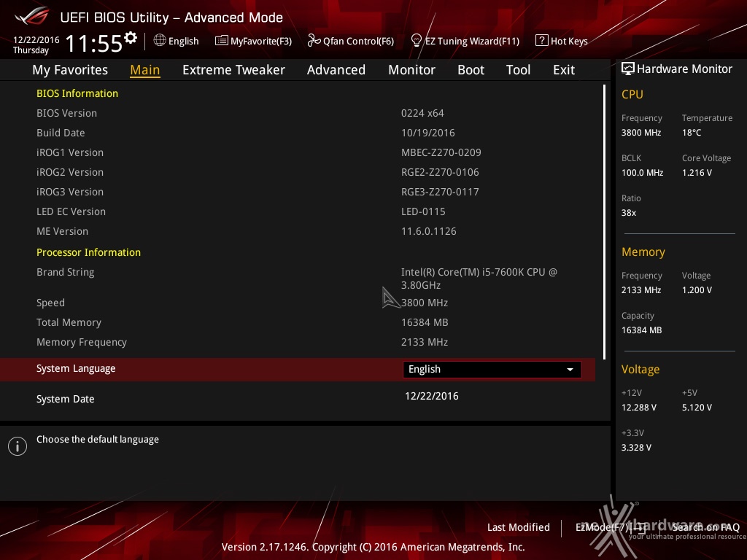The image size is (747, 560).
Task: Click the clock time 11:55
Action: 94,44
